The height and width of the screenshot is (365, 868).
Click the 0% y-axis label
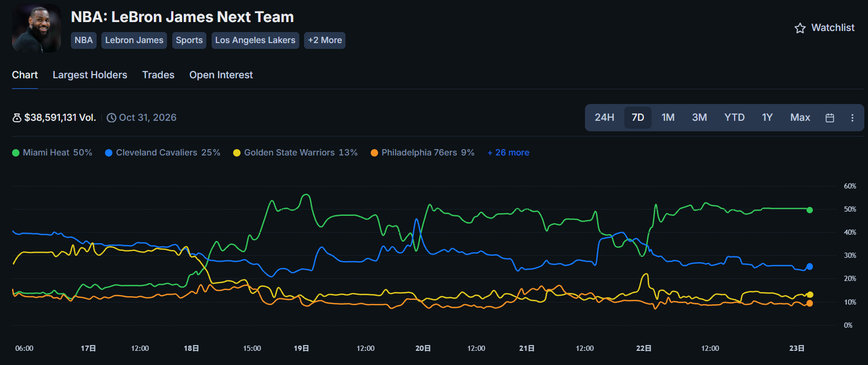[x=848, y=325]
